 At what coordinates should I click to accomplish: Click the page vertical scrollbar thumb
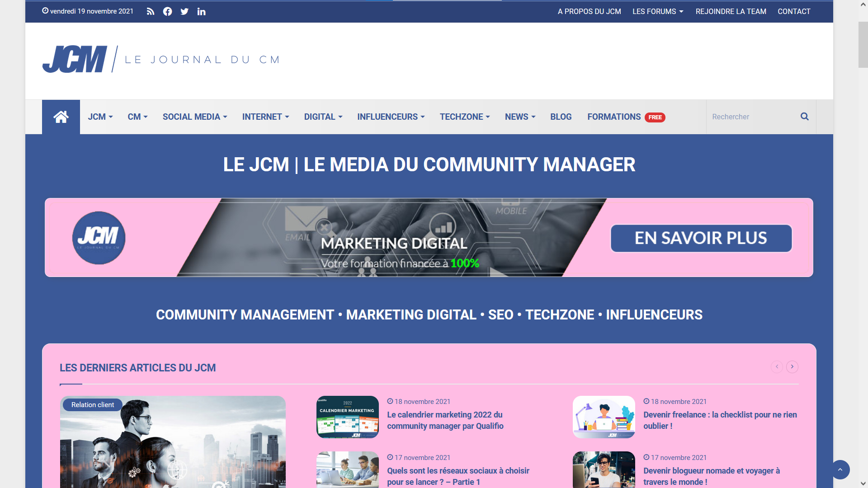coord(863,44)
